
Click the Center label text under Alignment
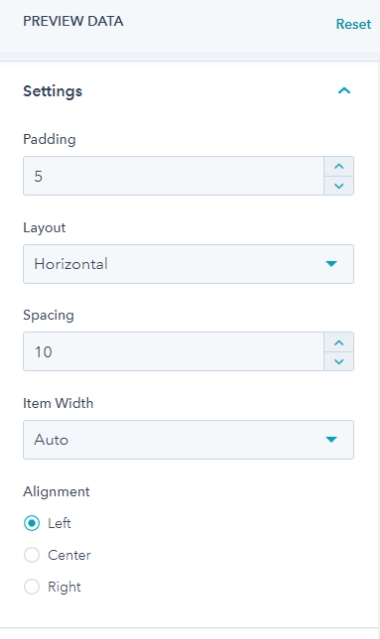pyautogui.click(x=69, y=555)
